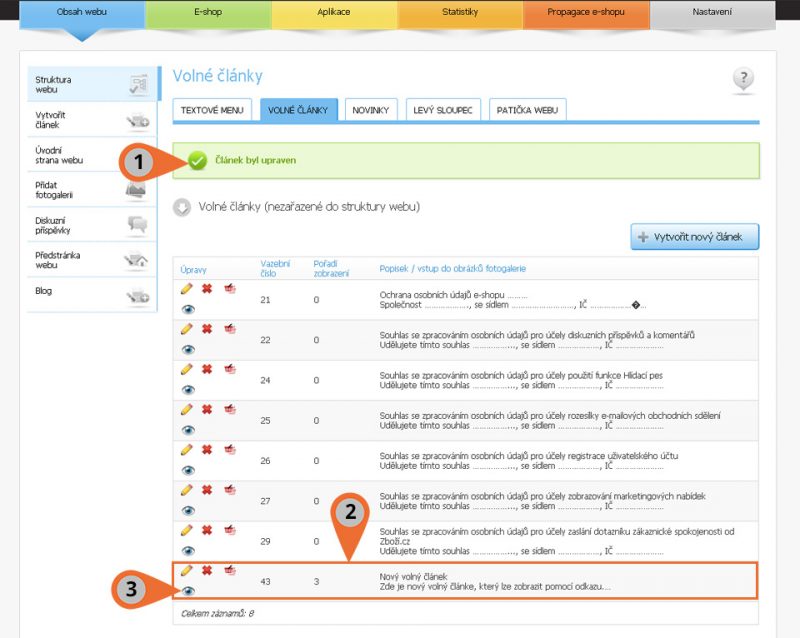Collapse the Volné články section arrow
Viewport: 800px width, 638px height.
pos(182,207)
